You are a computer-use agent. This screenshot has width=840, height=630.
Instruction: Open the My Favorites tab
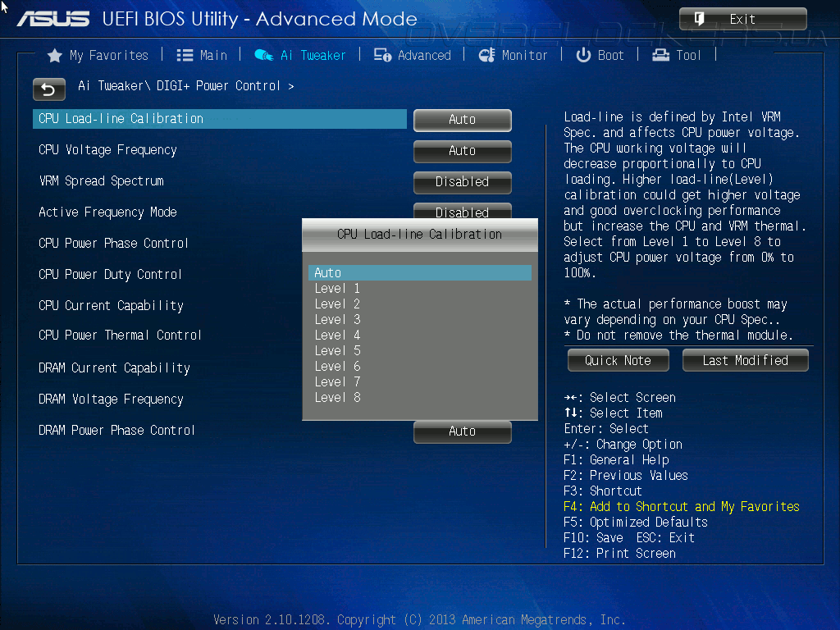pyautogui.click(x=98, y=56)
